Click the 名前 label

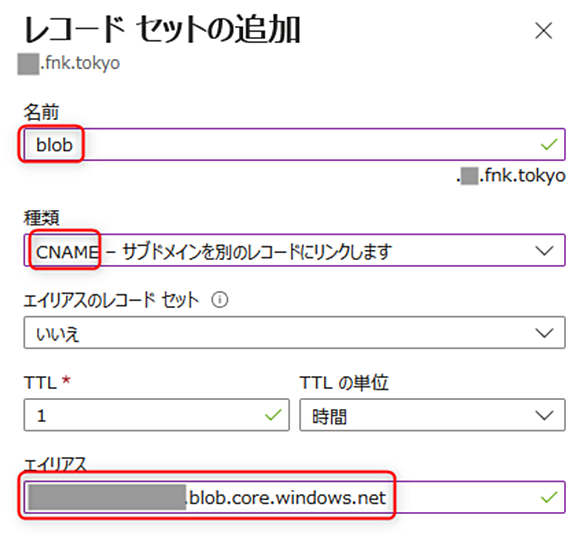click(41, 112)
